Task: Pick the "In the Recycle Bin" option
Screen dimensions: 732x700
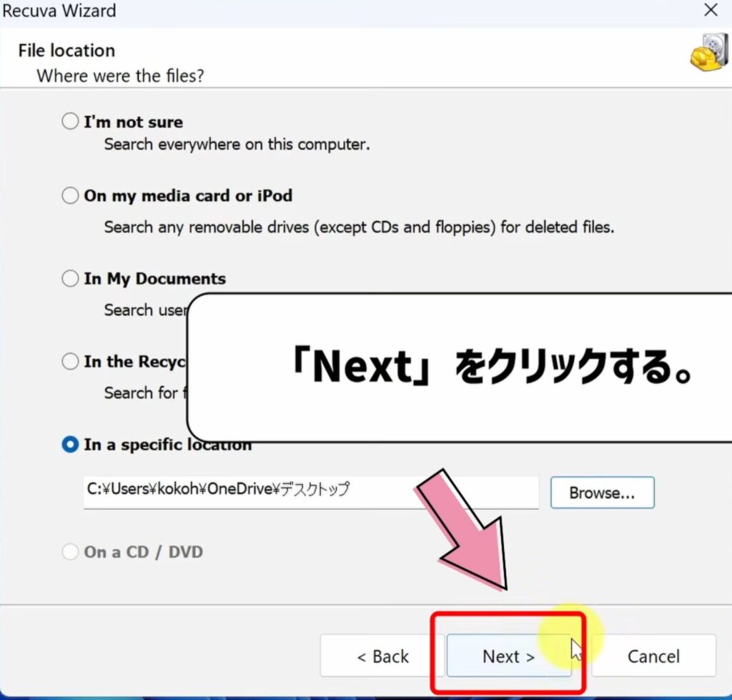Action: (70, 361)
